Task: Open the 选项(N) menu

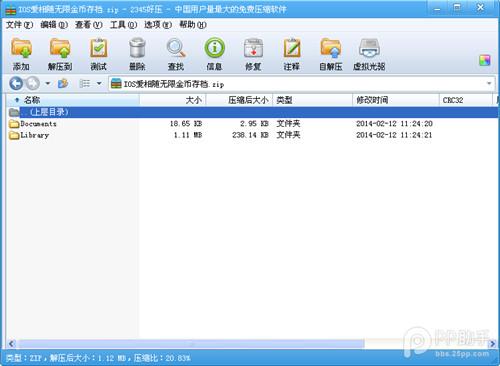Action: pos(158,25)
